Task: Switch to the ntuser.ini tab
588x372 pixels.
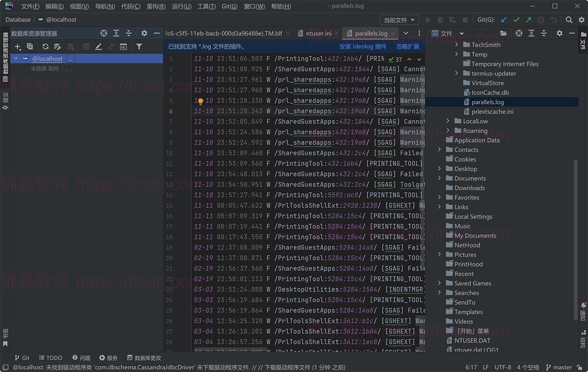Action: (319, 33)
